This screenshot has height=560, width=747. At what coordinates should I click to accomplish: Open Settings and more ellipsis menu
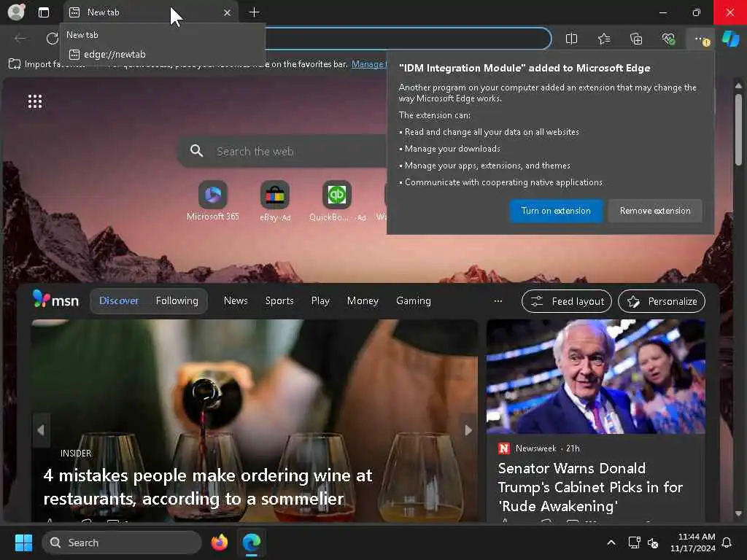(701, 39)
